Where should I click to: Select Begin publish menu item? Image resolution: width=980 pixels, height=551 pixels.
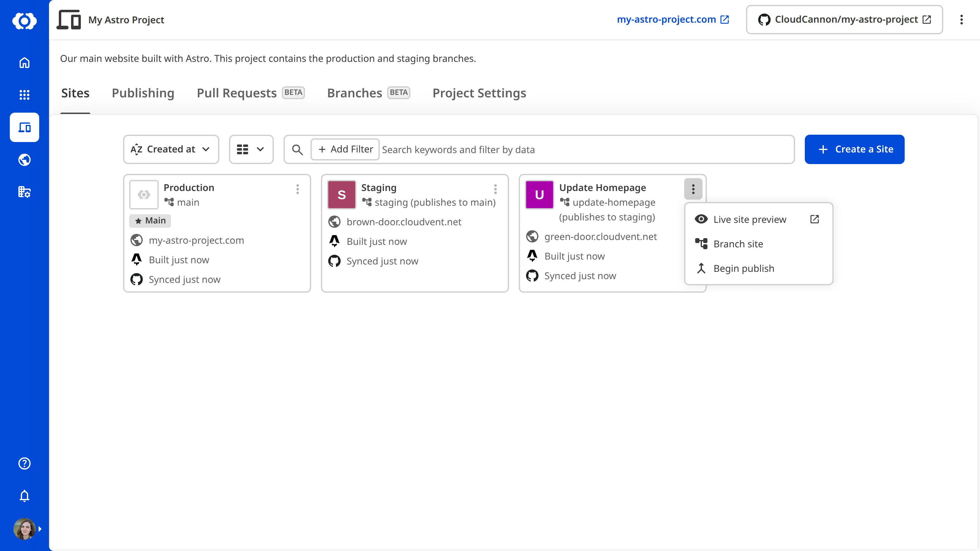[x=759, y=268]
